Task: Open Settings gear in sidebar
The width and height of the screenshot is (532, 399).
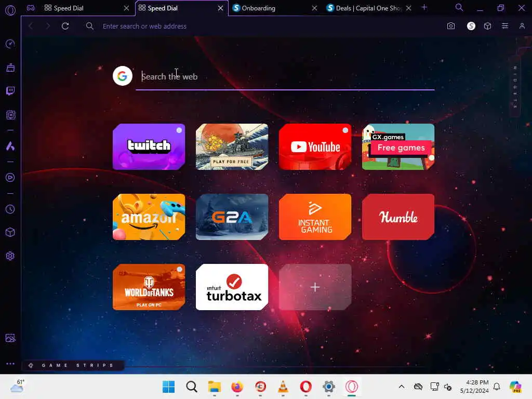Action: pos(10,256)
